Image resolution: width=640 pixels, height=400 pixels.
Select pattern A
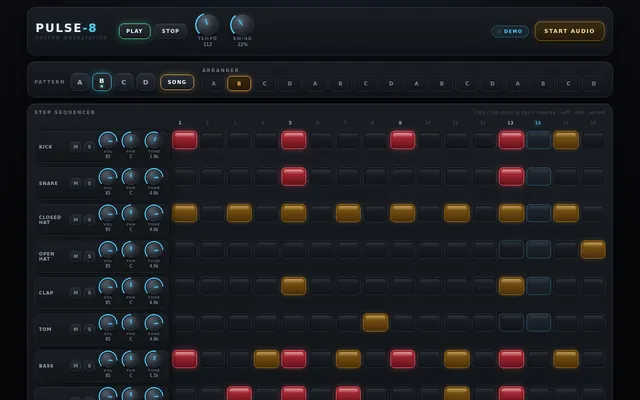pyautogui.click(x=80, y=82)
